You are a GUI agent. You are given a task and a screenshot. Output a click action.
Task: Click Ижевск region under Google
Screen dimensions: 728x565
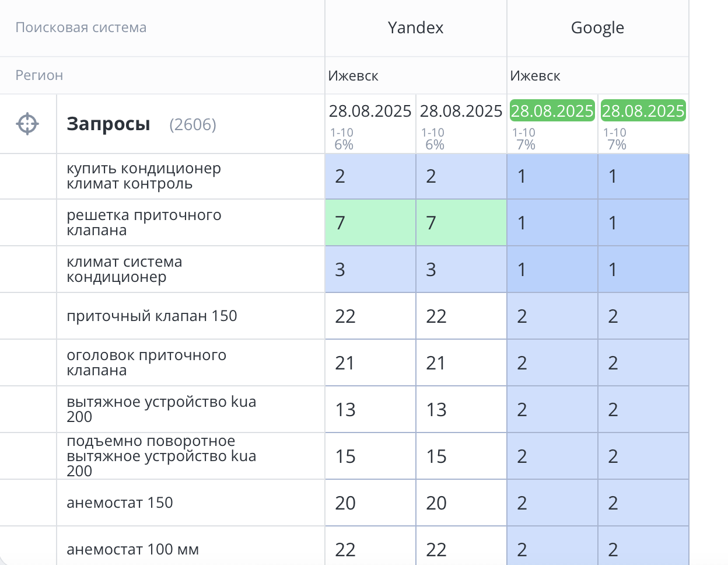(535, 76)
